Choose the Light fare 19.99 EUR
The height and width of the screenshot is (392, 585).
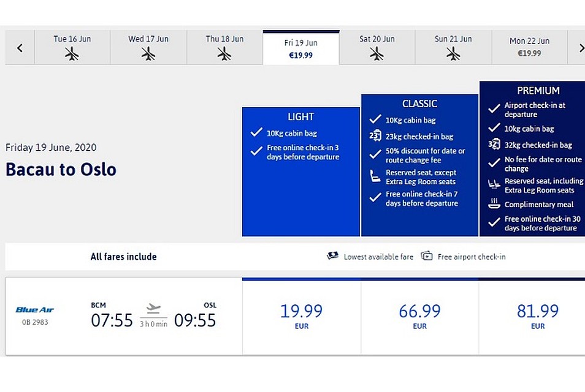pyautogui.click(x=302, y=317)
